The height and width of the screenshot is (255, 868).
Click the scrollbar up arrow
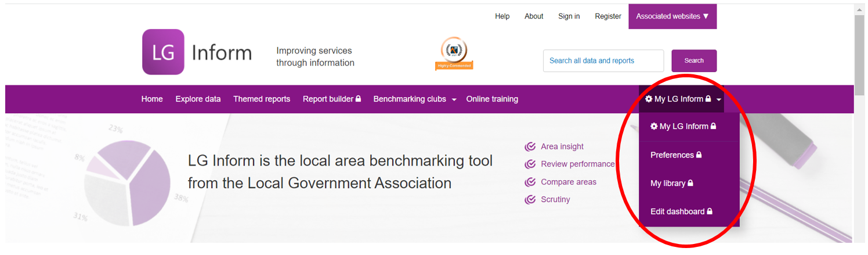[859, 9]
